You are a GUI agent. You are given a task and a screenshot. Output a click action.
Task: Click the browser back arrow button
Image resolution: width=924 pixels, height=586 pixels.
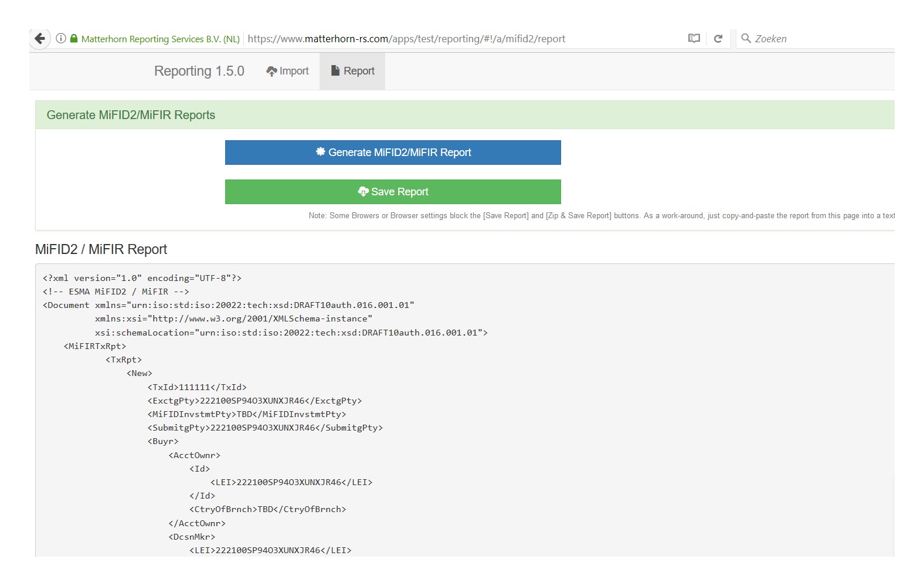tap(39, 39)
